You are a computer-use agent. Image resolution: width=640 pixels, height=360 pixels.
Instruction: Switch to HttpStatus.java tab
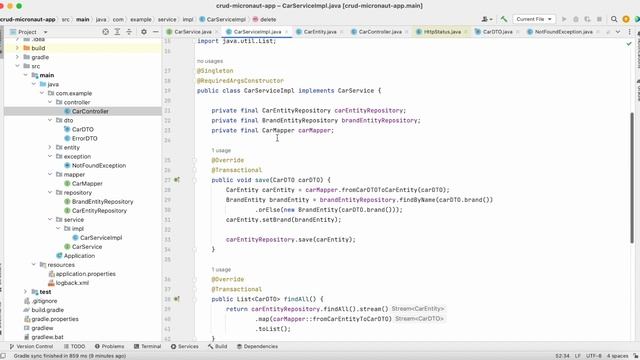442,32
